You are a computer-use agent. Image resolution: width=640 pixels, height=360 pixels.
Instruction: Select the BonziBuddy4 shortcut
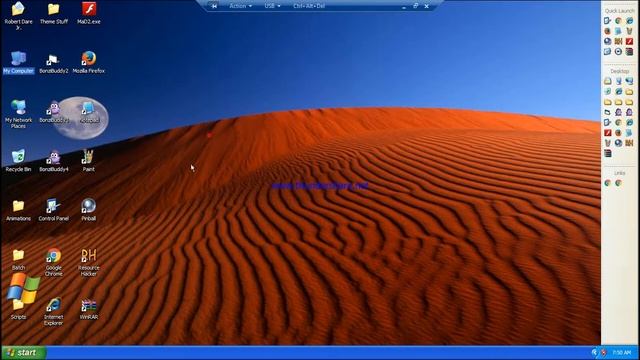tap(53, 161)
